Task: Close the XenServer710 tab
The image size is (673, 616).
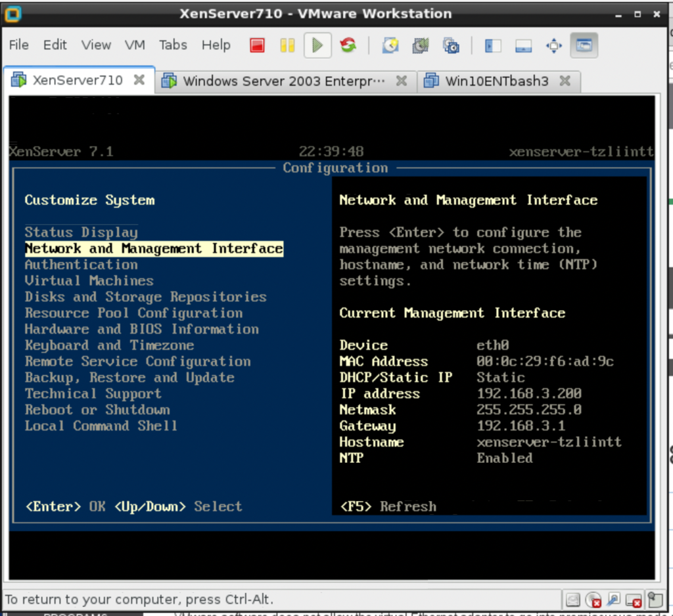Action: coord(139,79)
